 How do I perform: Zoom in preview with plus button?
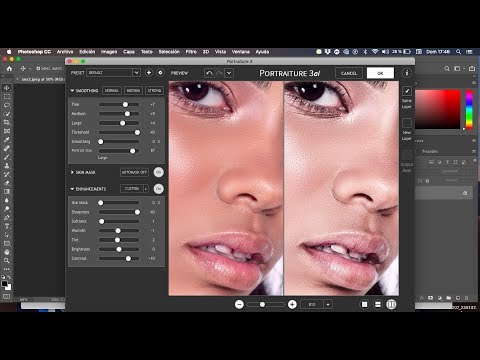[x=292, y=304]
